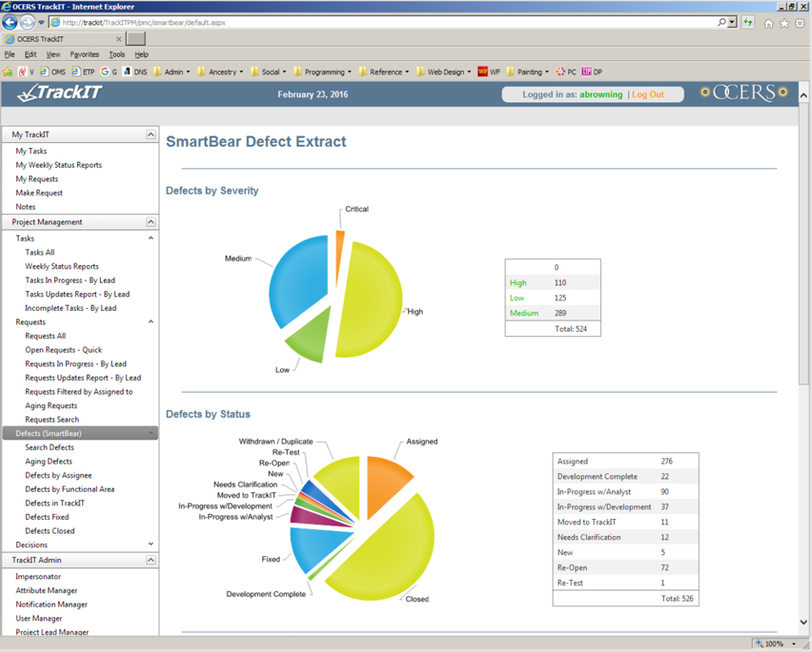Screen dimensions: 812x652
Task: Go to Make Request
Action: point(39,193)
